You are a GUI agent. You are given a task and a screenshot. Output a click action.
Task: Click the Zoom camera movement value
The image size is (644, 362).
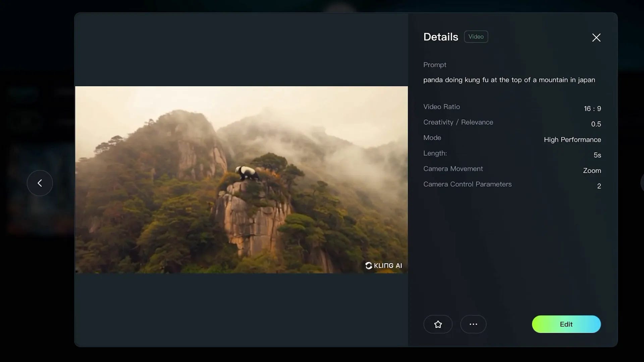tap(592, 170)
